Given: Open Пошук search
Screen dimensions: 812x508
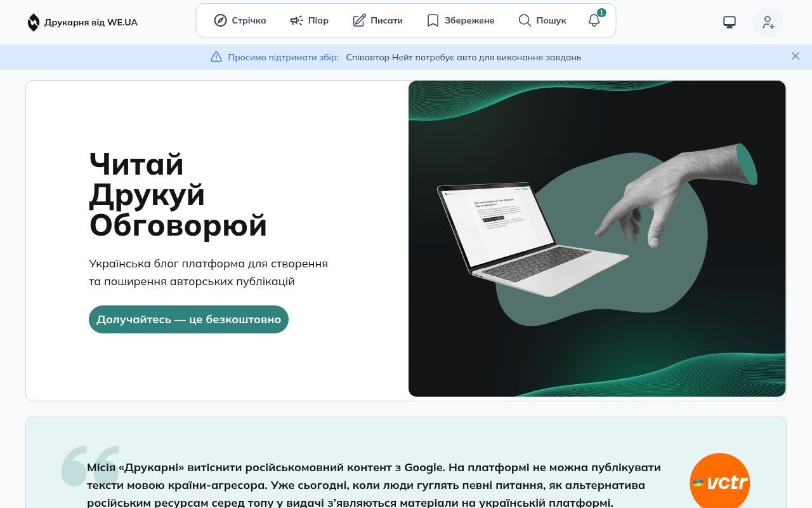Looking at the screenshot, I should pyautogui.click(x=542, y=20).
